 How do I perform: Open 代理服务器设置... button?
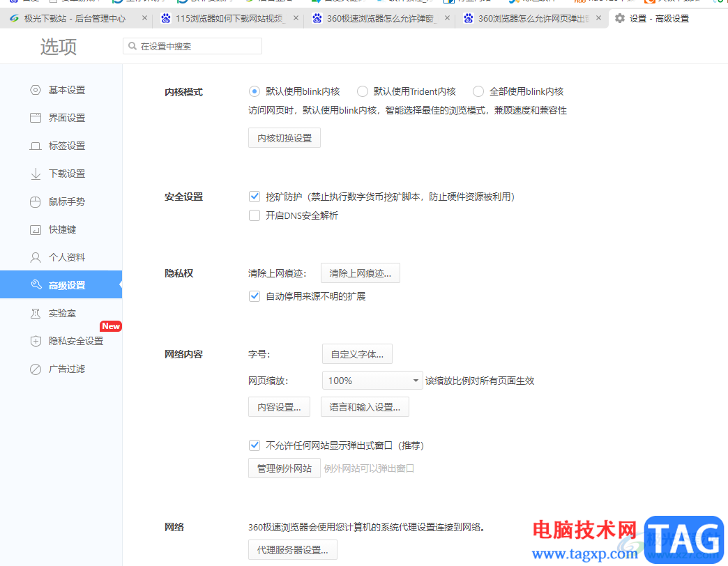click(292, 550)
